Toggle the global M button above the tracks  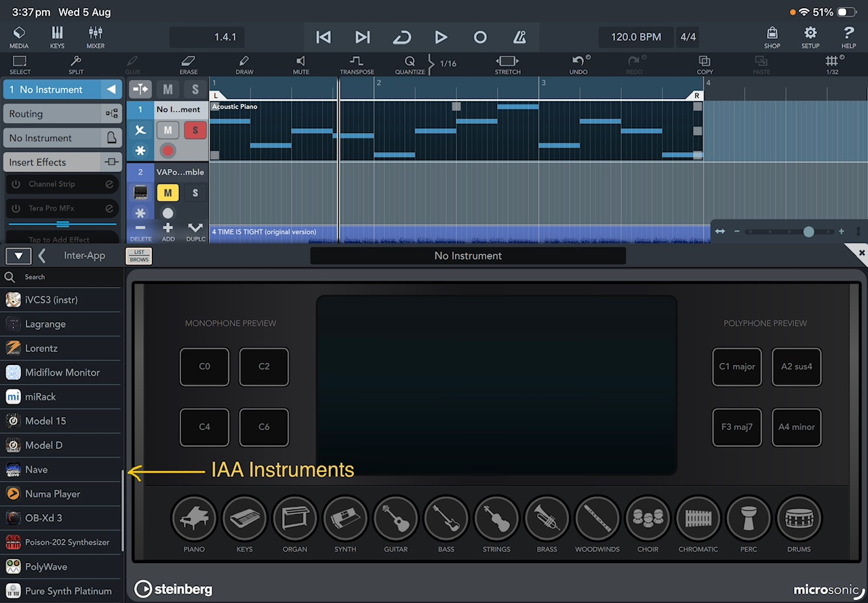[x=167, y=89]
